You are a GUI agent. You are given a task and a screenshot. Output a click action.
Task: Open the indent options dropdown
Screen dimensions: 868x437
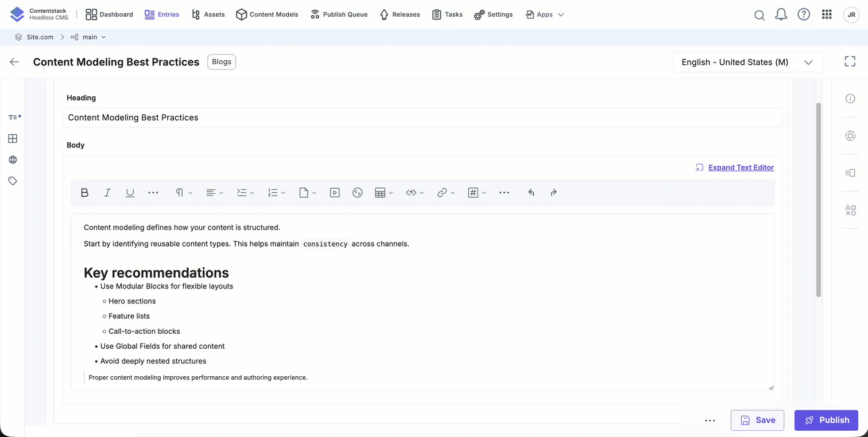click(x=246, y=193)
